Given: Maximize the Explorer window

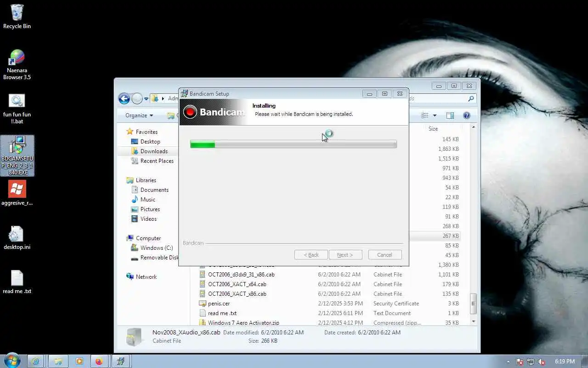Looking at the screenshot, I should (x=454, y=86).
